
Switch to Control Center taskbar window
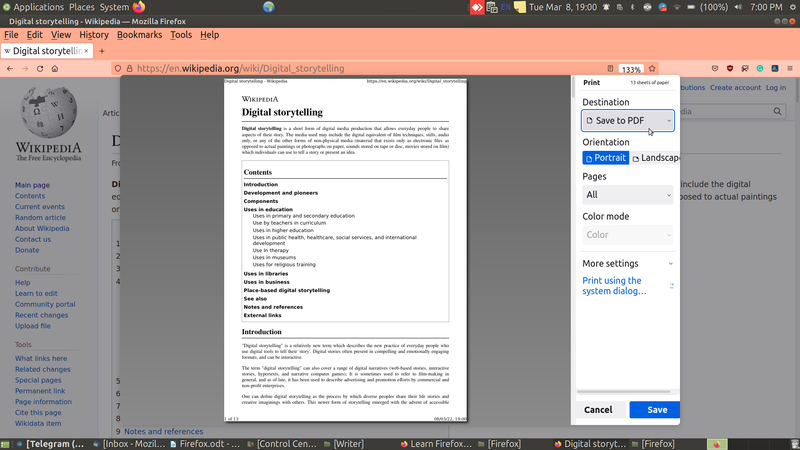282,444
